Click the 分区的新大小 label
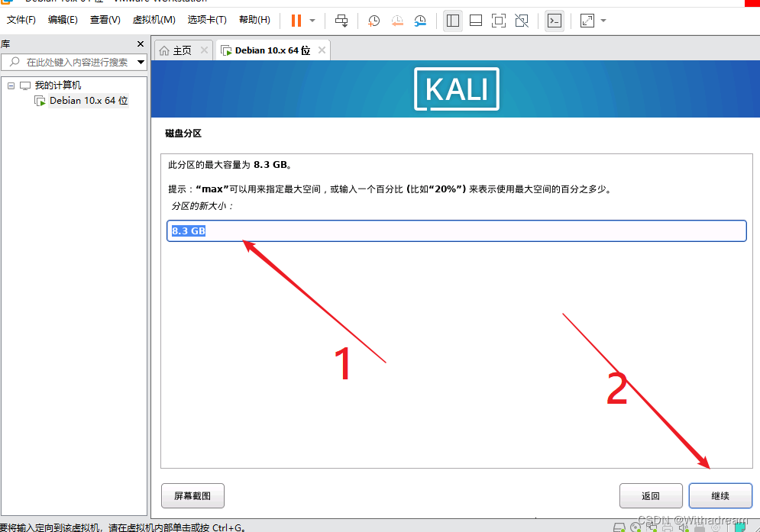 202,206
